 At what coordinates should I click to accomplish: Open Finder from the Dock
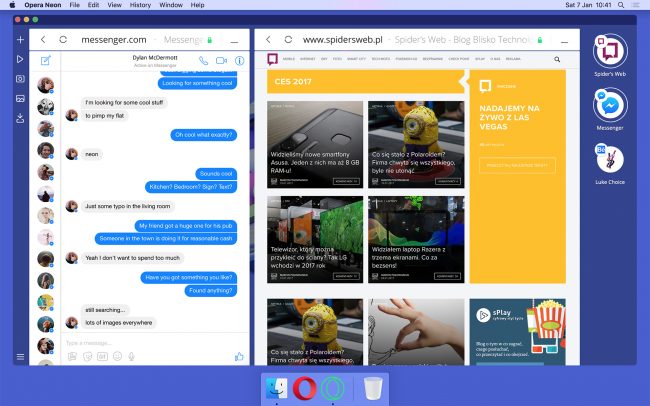click(276, 388)
